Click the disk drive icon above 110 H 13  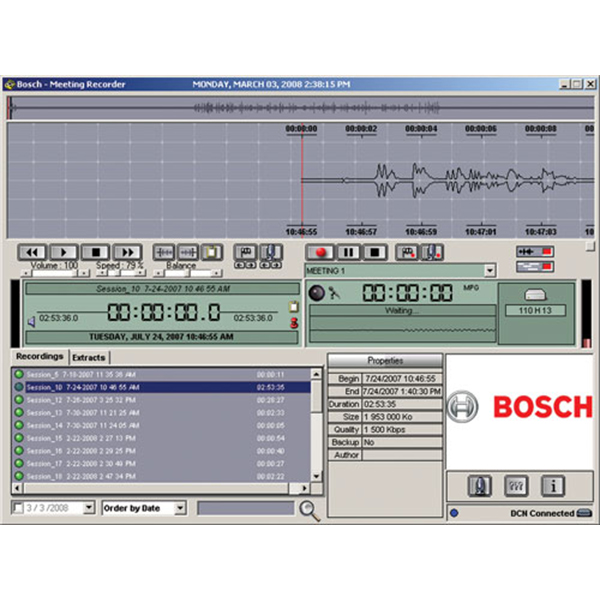coord(535,294)
